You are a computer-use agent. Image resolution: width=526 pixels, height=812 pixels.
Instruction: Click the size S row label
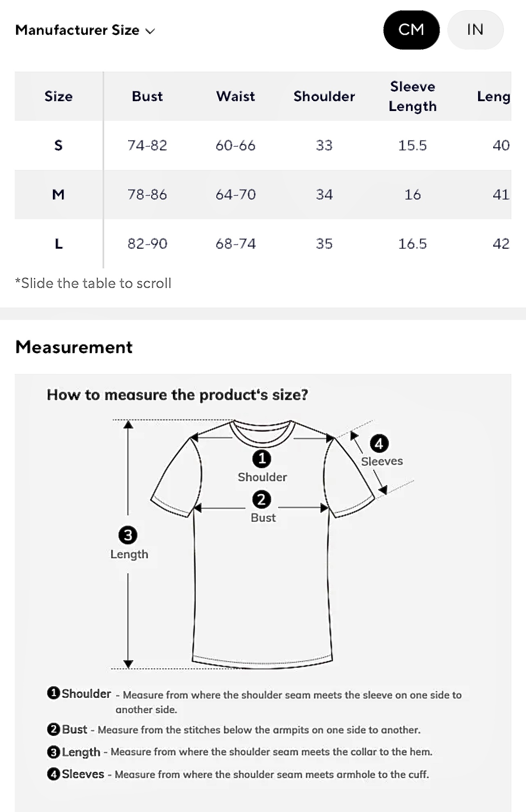tap(59, 145)
